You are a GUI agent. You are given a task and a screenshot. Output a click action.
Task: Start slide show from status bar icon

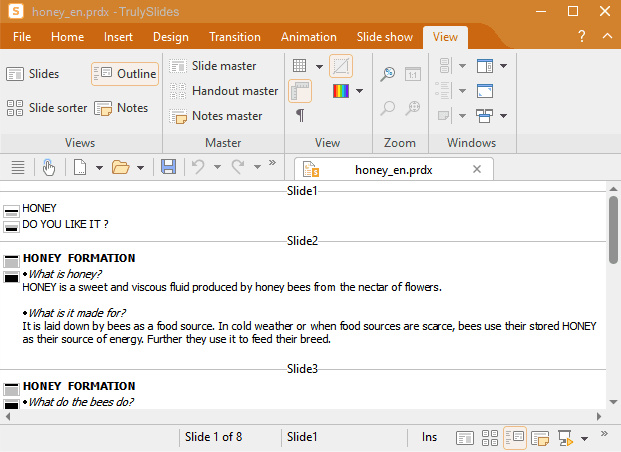[x=565, y=437]
